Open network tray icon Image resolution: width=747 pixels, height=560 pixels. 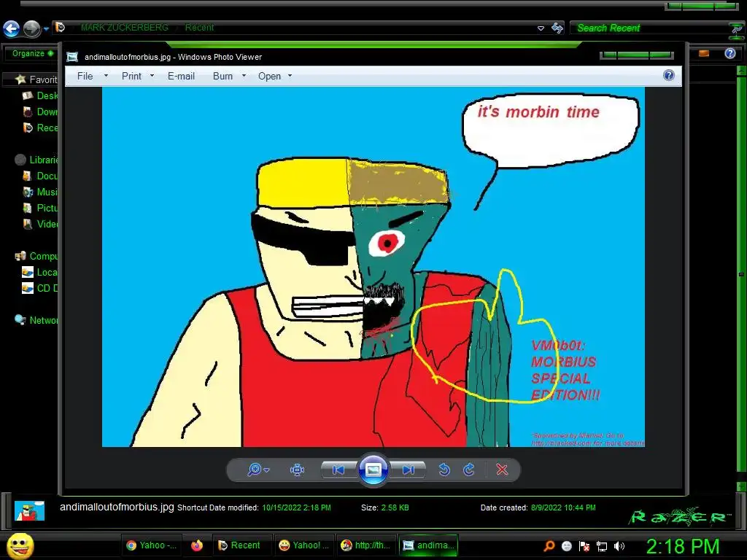click(x=602, y=546)
